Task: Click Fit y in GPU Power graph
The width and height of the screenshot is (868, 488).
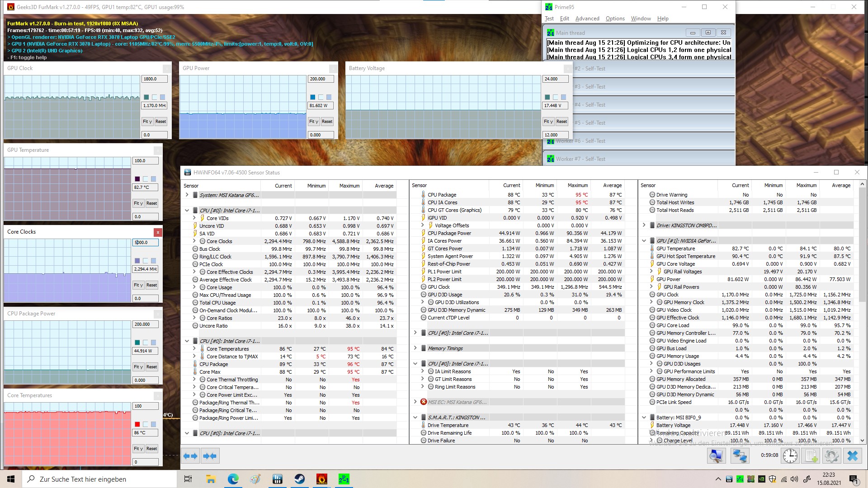Action: (x=314, y=122)
